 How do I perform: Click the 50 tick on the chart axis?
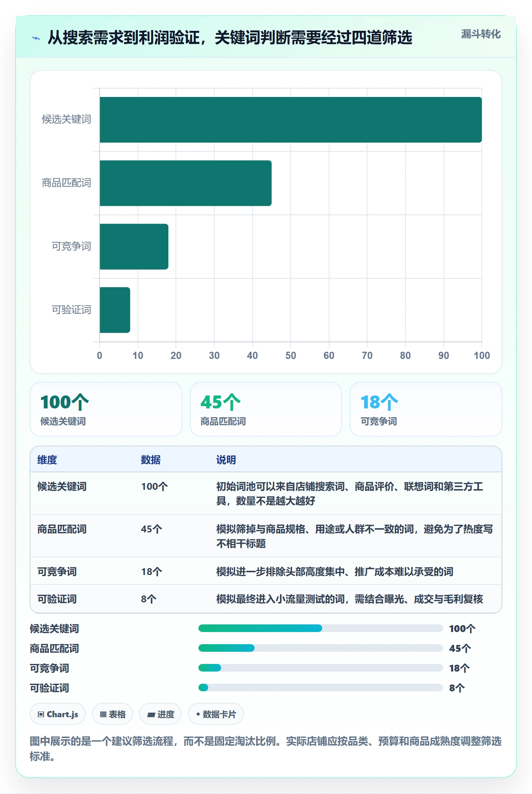tap(291, 356)
